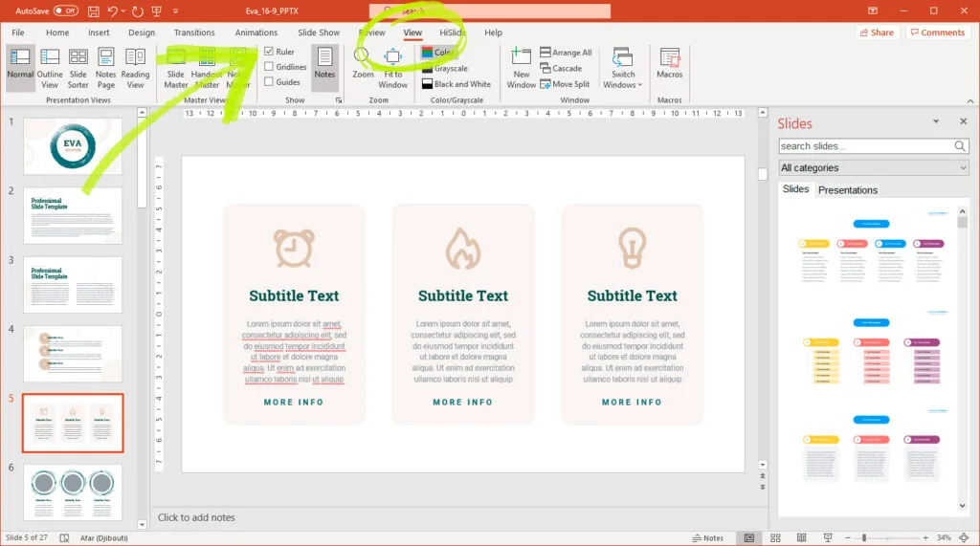
Task: Click the Afar (Djibouti) language indicator
Action: 103,538
